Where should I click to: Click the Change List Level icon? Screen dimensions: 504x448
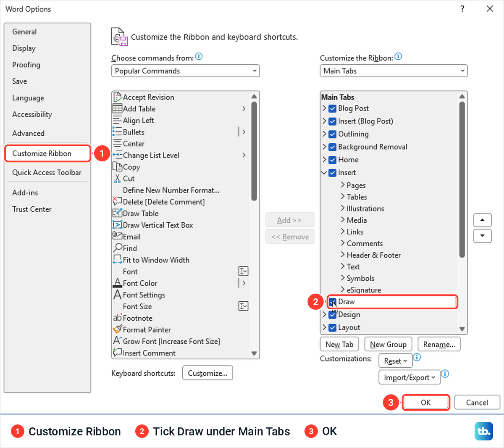pyautogui.click(x=117, y=155)
